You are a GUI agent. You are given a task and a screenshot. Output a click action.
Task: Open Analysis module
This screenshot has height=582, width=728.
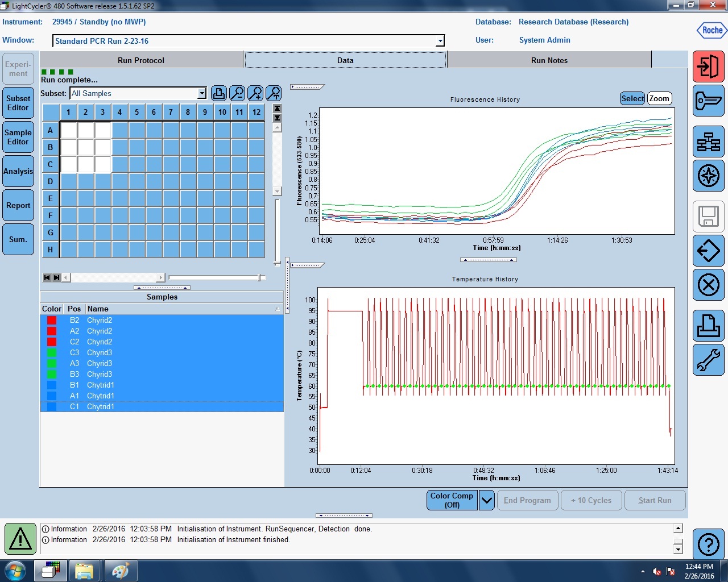18,171
